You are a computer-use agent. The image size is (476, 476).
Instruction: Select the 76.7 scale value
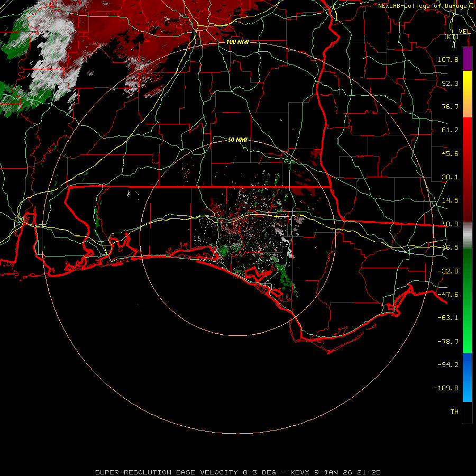[x=450, y=106]
